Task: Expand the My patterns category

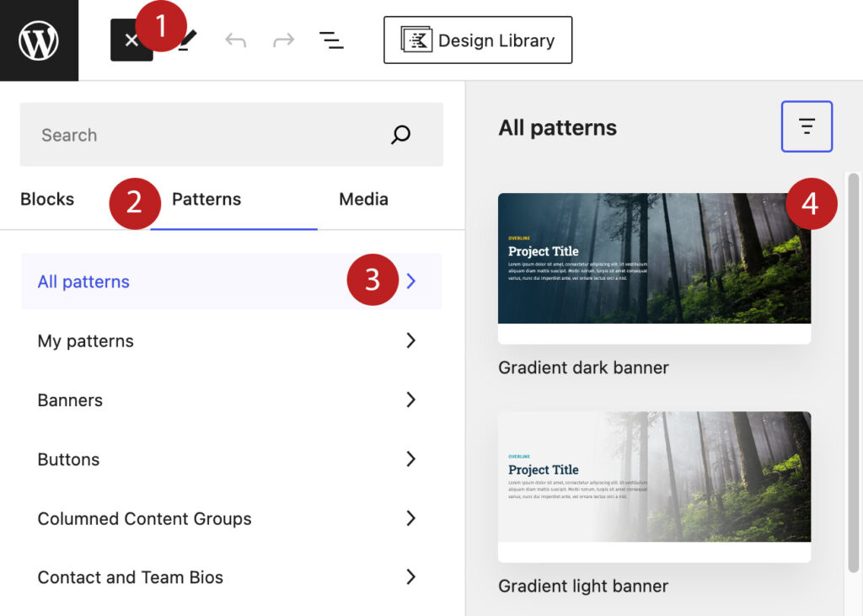Action: pyautogui.click(x=231, y=341)
